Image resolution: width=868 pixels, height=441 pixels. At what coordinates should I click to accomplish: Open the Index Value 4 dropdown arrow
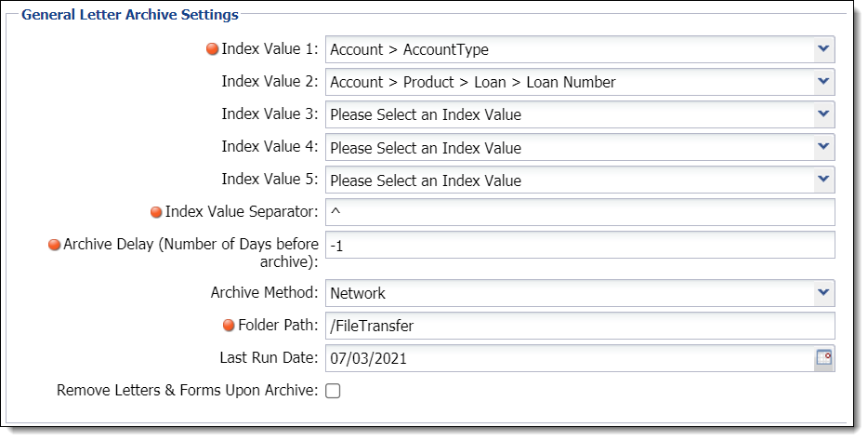pyautogui.click(x=823, y=147)
